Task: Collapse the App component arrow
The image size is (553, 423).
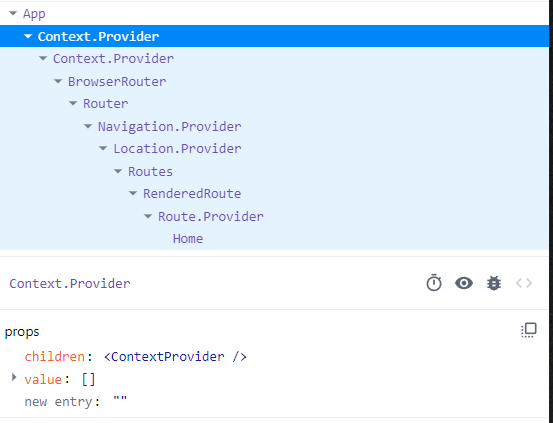Action: [x=13, y=13]
